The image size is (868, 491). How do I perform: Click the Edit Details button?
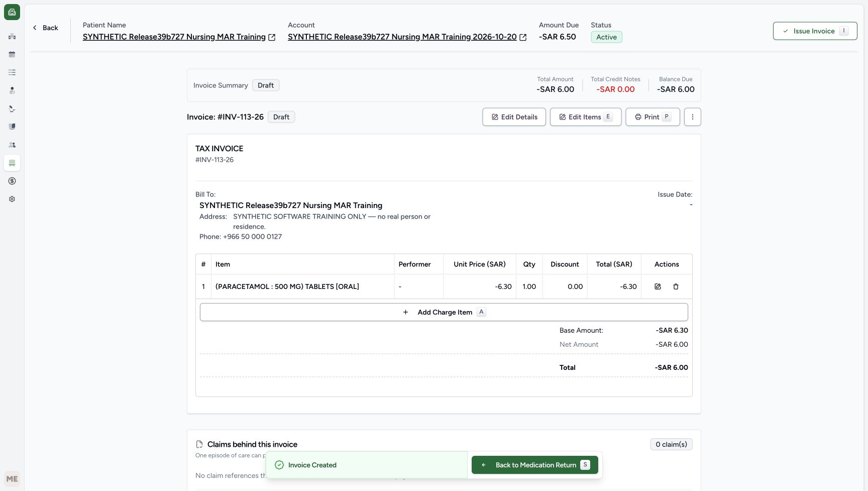[x=514, y=117]
